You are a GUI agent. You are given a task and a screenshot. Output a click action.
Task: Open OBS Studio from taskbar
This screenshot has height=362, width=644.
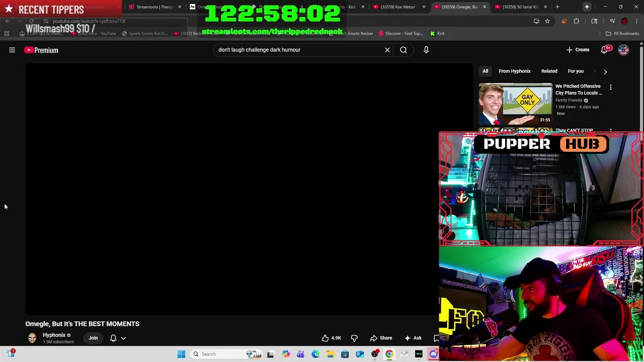(375, 354)
